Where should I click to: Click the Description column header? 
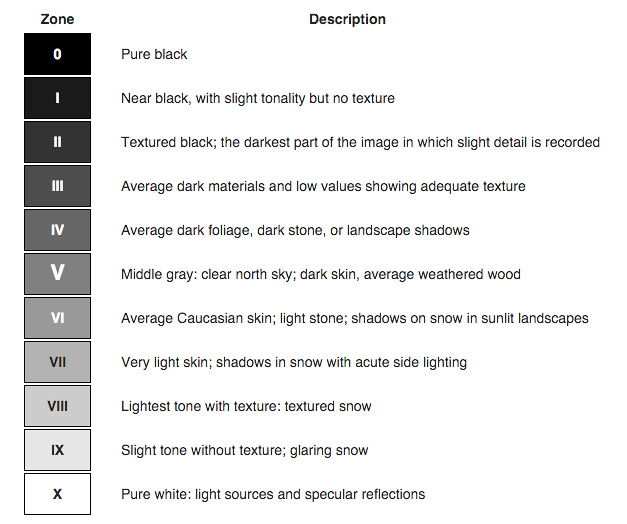(347, 19)
